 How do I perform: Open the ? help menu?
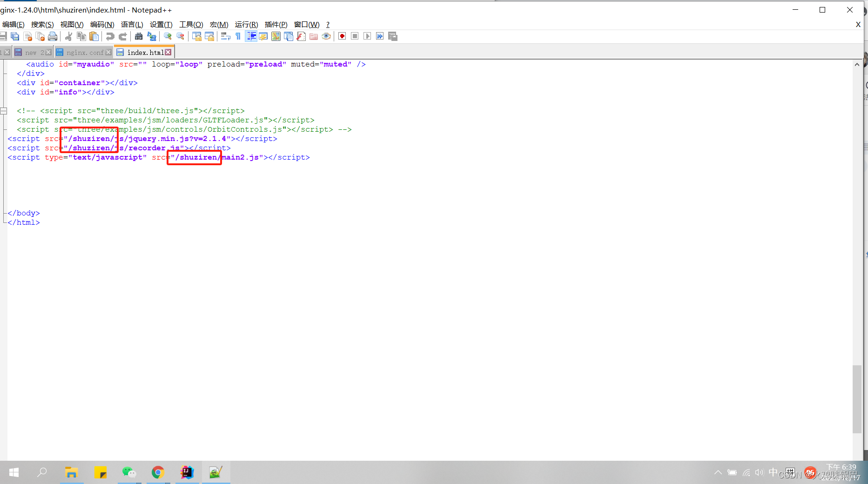pos(328,25)
